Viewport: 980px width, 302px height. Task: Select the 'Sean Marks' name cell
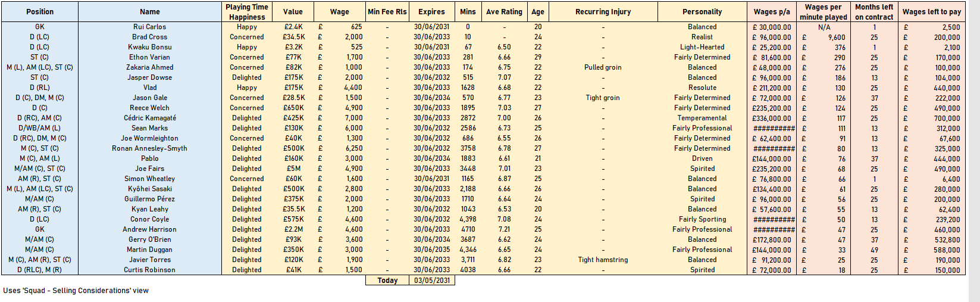150,128
